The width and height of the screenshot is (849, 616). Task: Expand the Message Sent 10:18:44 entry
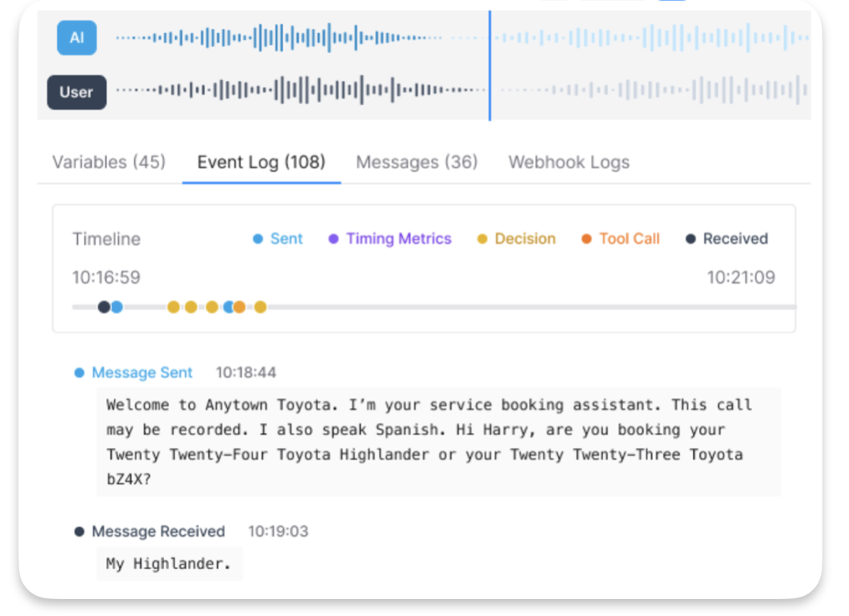click(x=141, y=373)
